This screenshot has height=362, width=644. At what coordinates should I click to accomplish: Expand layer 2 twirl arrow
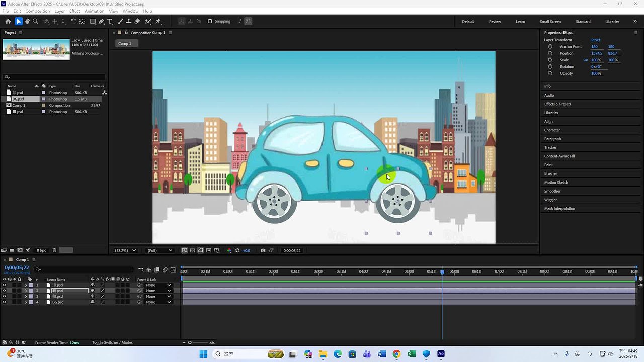[26, 291]
